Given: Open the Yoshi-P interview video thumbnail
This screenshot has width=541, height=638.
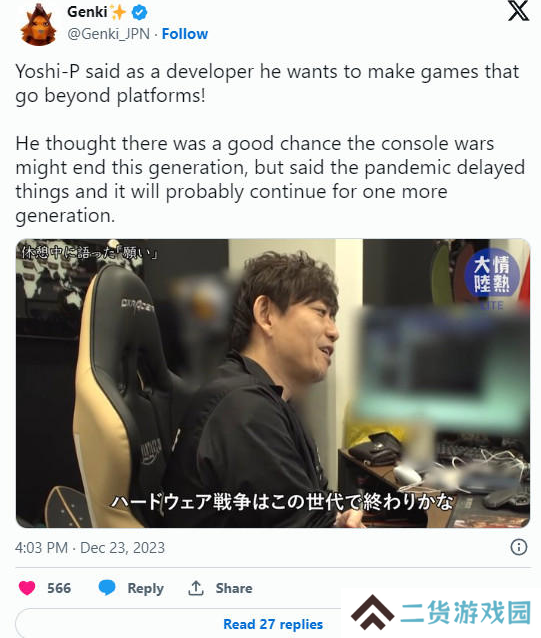Looking at the screenshot, I should (x=273, y=383).
